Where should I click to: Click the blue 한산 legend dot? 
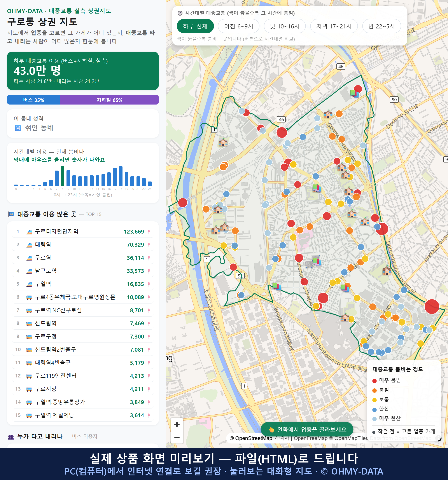click(374, 410)
